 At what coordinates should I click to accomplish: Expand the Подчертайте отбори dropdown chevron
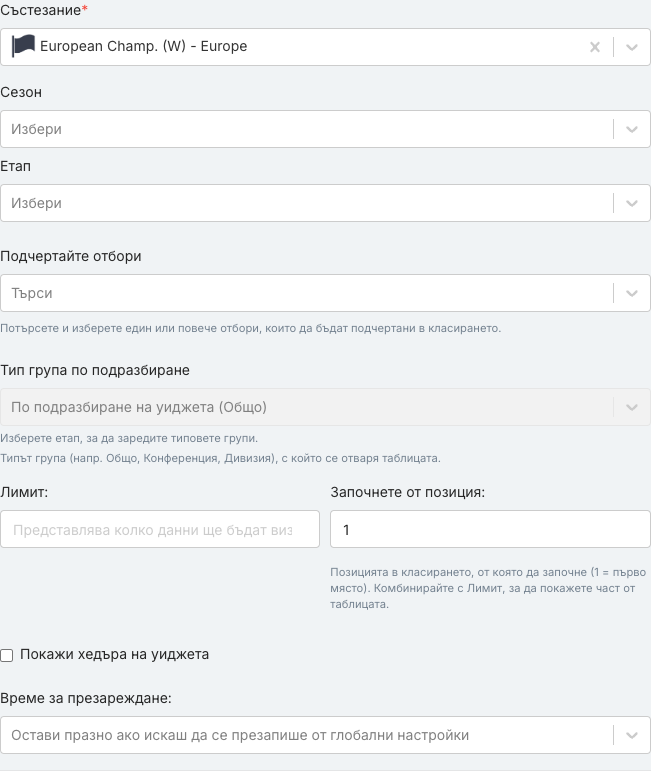coord(632,294)
